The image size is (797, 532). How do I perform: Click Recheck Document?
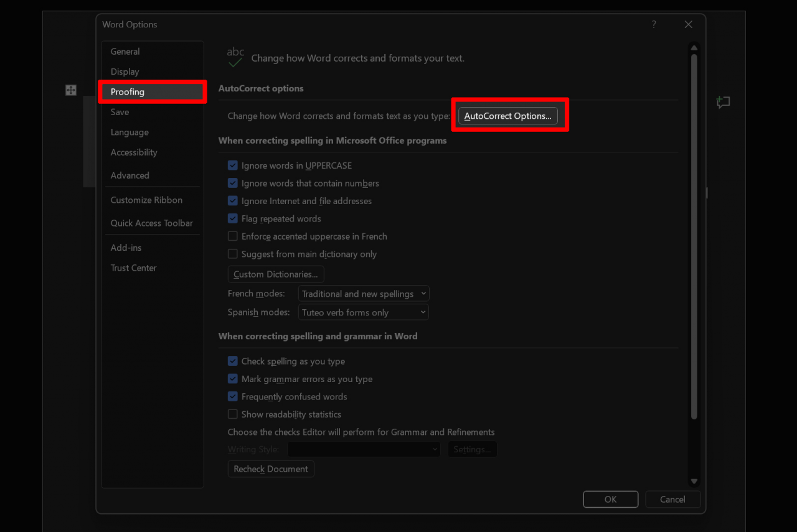pos(270,469)
